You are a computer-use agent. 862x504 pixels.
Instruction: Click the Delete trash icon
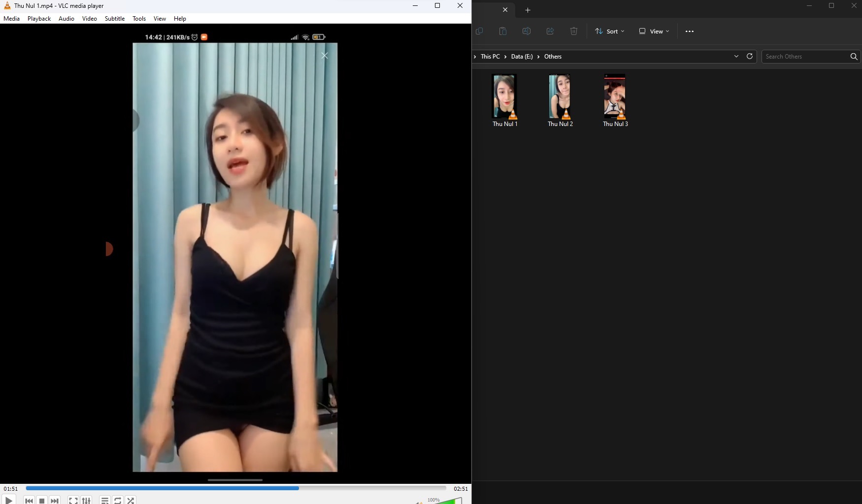pyautogui.click(x=574, y=31)
